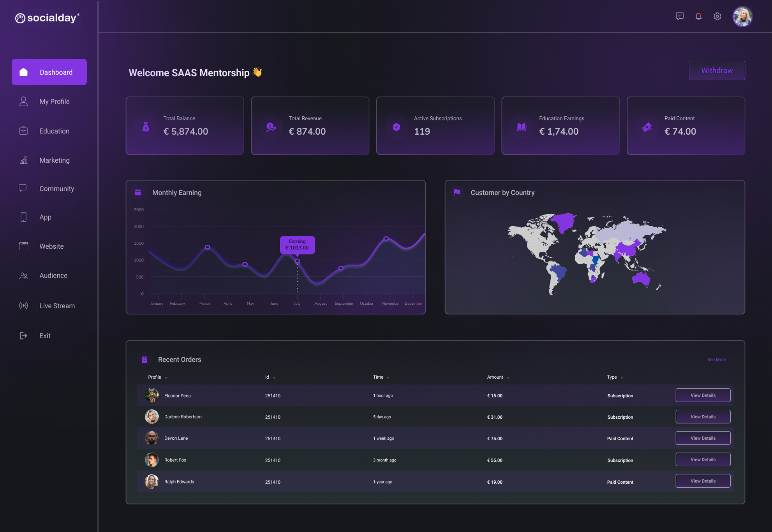772x532 pixels.
Task: Click the notification bell icon
Action: click(698, 16)
